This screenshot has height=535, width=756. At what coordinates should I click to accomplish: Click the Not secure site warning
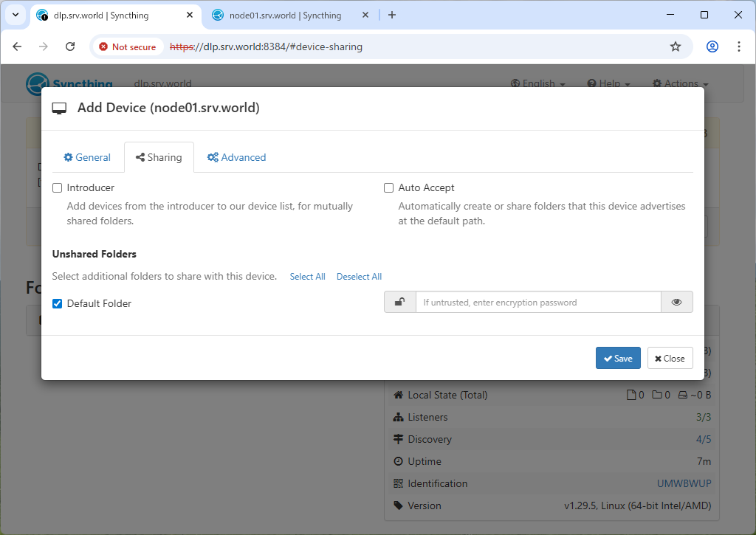[127, 46]
